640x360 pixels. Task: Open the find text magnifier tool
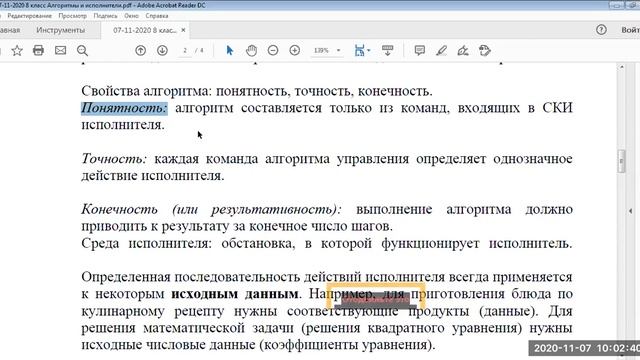pyautogui.click(x=82, y=51)
